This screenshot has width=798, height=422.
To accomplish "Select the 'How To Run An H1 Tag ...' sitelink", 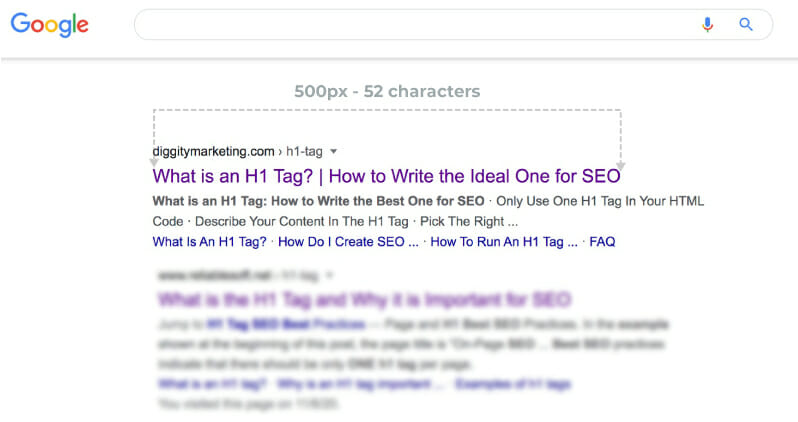I will pos(503,242).
